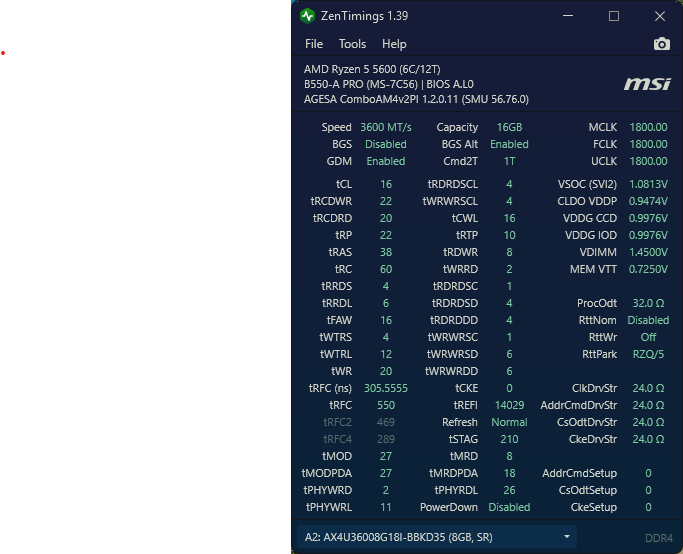683x554 pixels.
Task: Click the BGS Disabled value
Action: 385,144
